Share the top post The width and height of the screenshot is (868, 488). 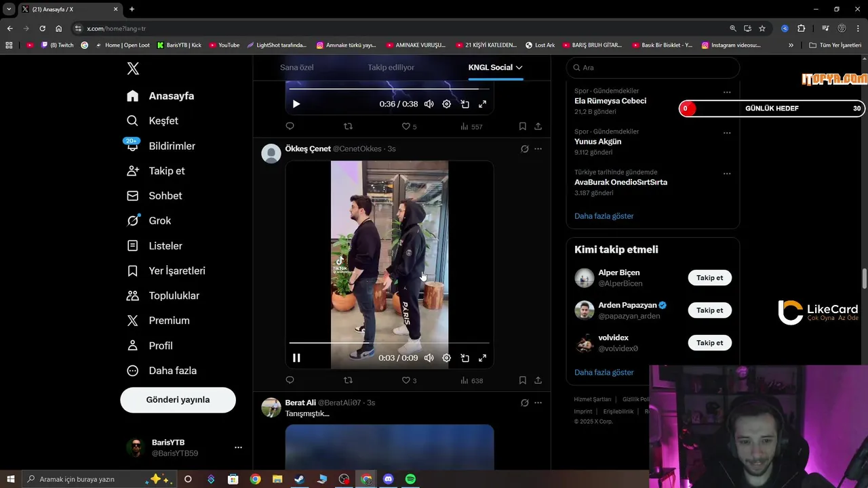click(538, 126)
